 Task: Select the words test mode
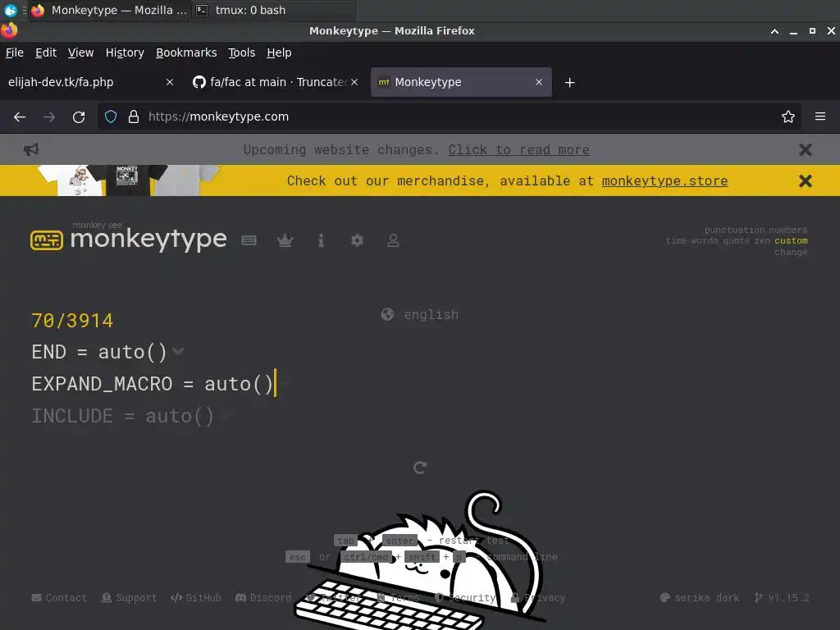coord(705,241)
